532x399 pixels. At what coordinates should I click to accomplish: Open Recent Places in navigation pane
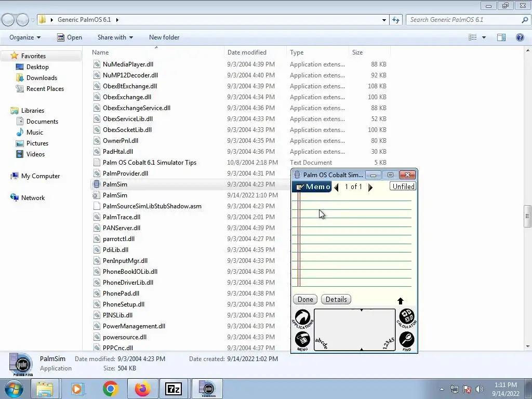[45, 88]
